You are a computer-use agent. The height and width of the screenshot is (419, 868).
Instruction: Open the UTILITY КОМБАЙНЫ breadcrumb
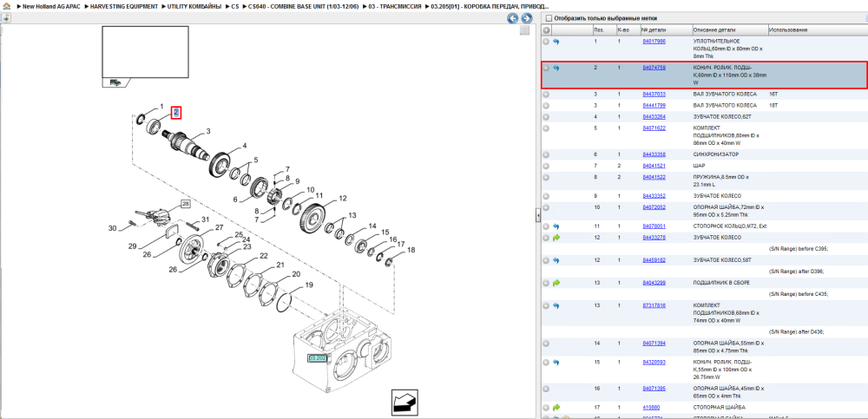pyautogui.click(x=194, y=6)
